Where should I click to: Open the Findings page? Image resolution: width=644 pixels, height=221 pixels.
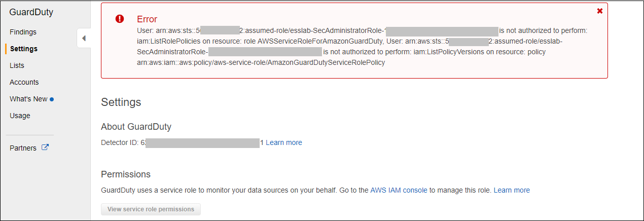23,32
